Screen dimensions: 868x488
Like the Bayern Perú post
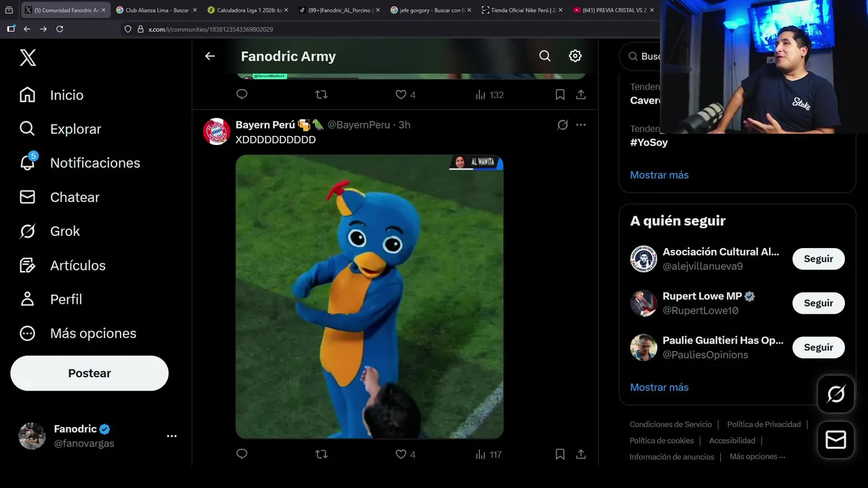[x=405, y=454]
